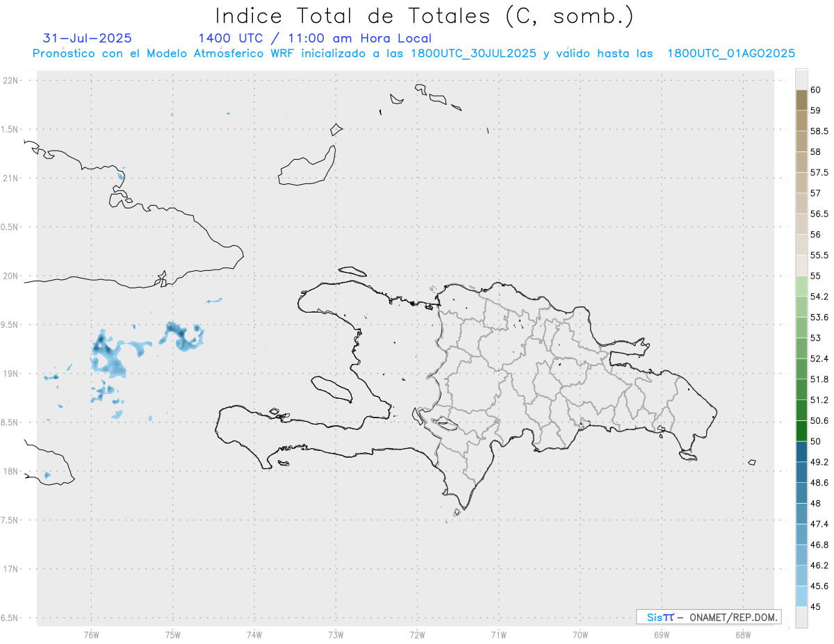The width and height of the screenshot is (834, 644).
Task: Click the dark green swatch between 50 and 50.6
Action: pos(801,431)
